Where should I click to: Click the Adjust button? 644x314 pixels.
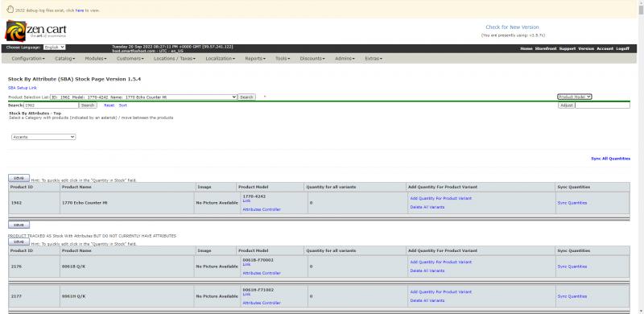[x=567, y=105]
